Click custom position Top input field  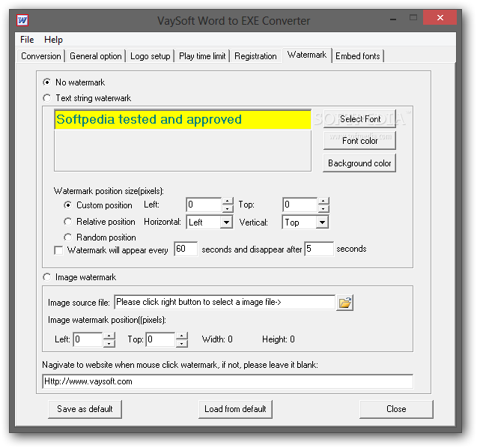tap(300, 205)
